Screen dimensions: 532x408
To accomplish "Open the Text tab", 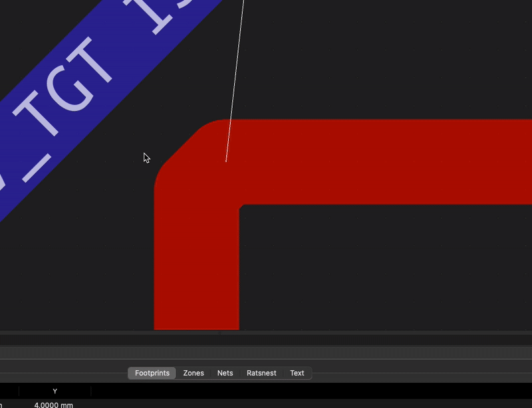I will (x=297, y=373).
